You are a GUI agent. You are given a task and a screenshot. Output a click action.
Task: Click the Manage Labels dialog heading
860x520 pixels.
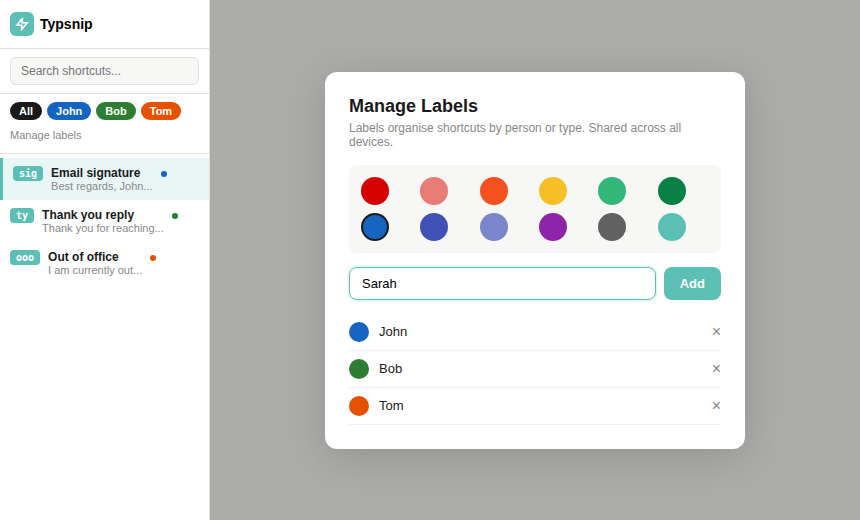pos(413,106)
